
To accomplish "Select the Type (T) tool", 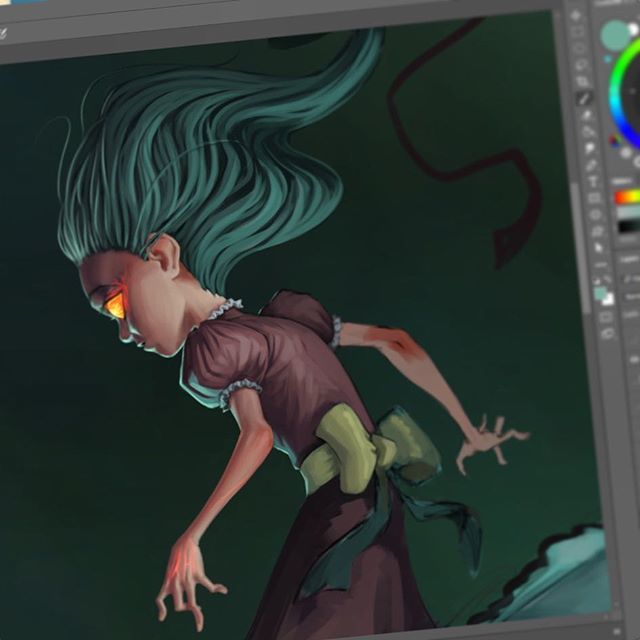I will (x=593, y=182).
